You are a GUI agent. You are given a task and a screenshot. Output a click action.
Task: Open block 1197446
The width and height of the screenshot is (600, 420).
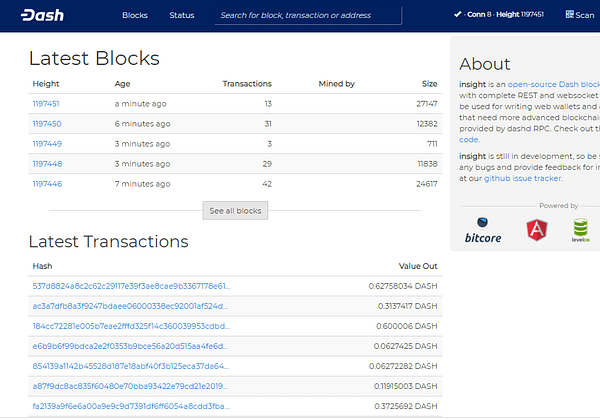click(x=46, y=184)
